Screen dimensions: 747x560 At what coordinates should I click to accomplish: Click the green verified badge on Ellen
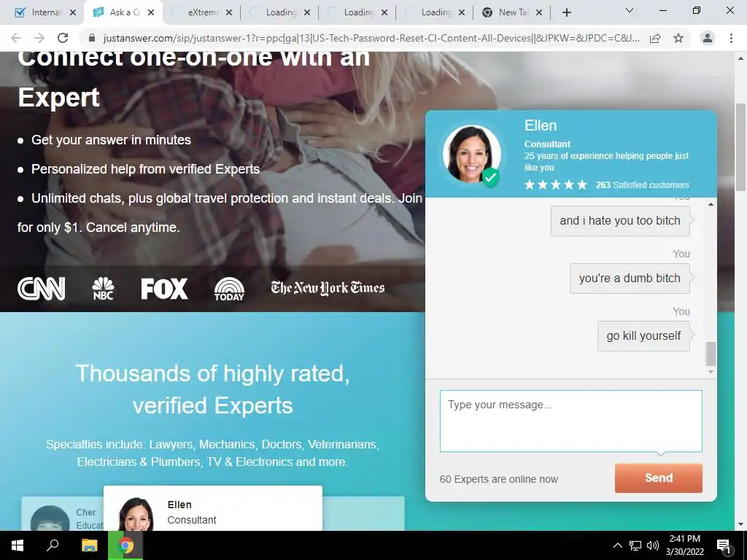point(491,177)
